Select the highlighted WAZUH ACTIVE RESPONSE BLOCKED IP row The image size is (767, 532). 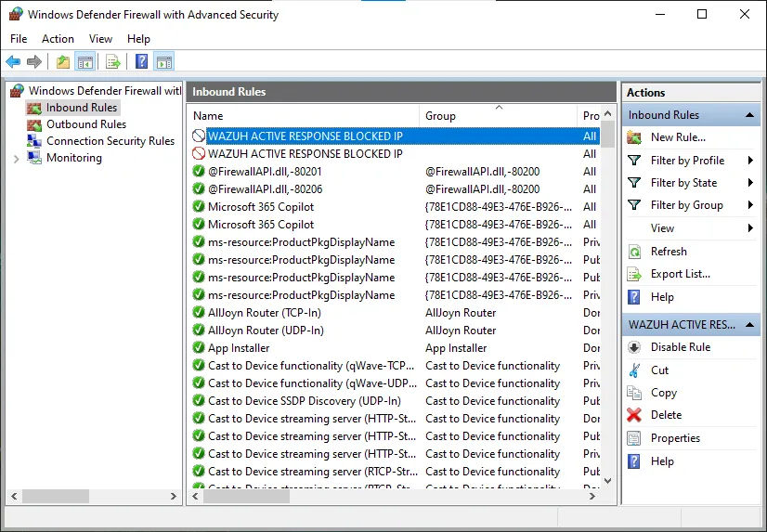[x=396, y=136]
